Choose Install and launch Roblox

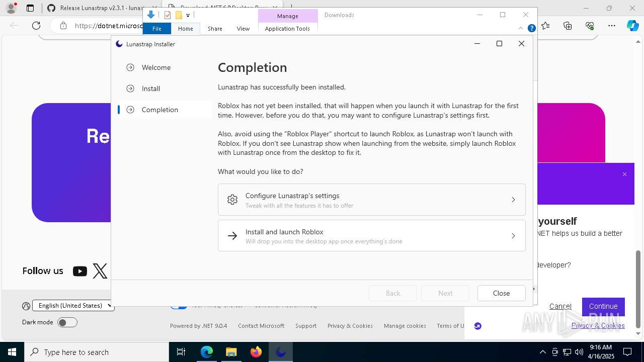[x=371, y=235]
